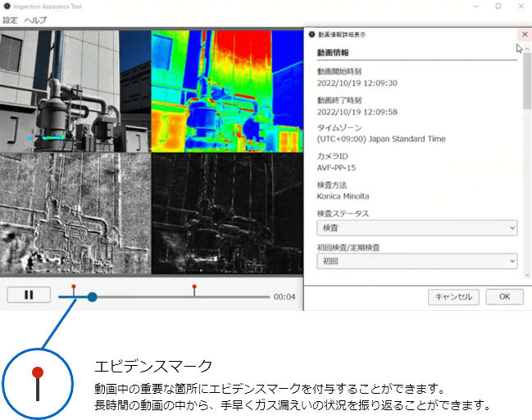Open the 設定 menu
The image size is (532, 420).
(x=10, y=20)
